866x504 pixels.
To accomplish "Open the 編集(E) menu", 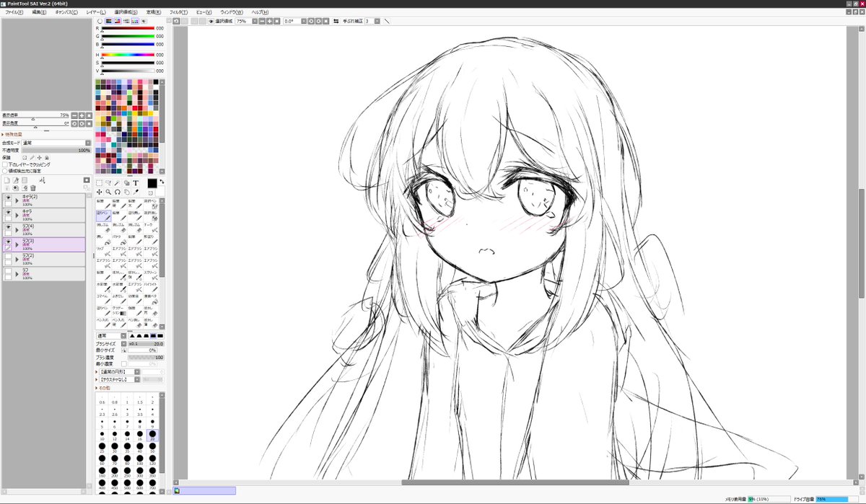I will 39,12.
